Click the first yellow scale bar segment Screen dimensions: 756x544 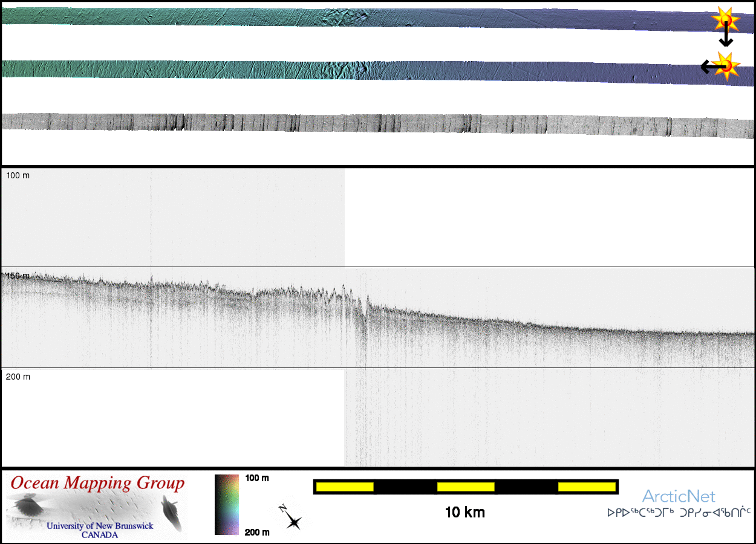point(345,487)
